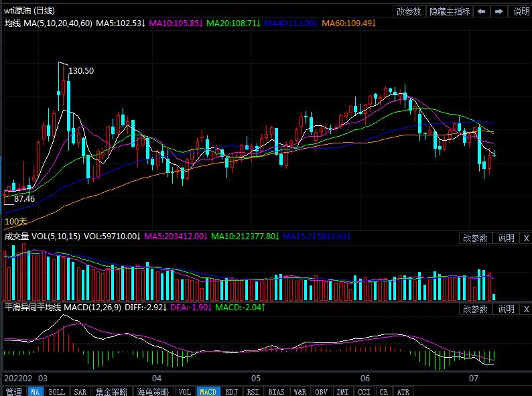The height and width of the screenshot is (396, 532).
Task: Select the SAR indicator tab
Action: (80, 391)
